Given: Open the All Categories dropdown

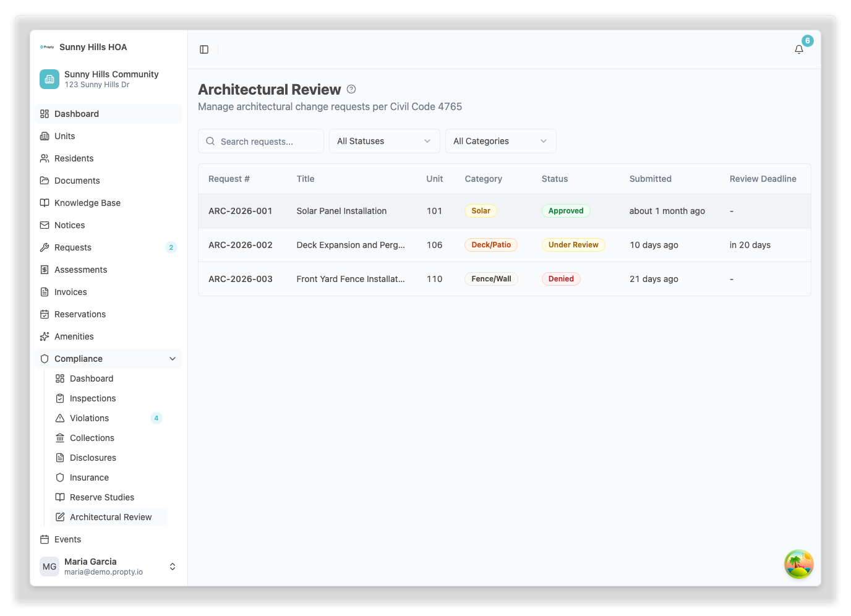Looking at the screenshot, I should (x=500, y=141).
